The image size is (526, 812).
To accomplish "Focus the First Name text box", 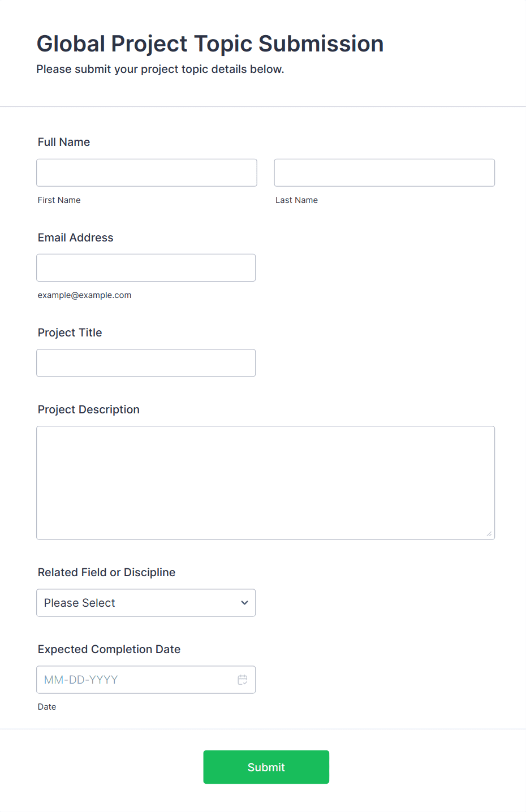I will point(146,172).
